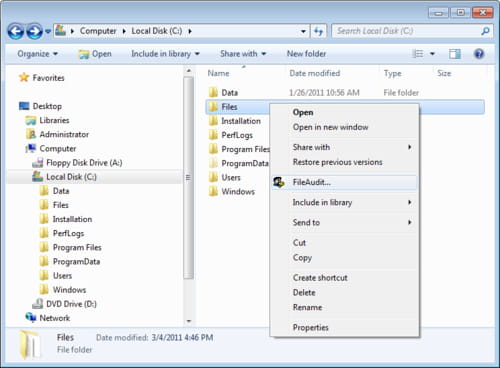Select Computer in the navigation tree
The width and height of the screenshot is (500, 368).
[x=51, y=148]
